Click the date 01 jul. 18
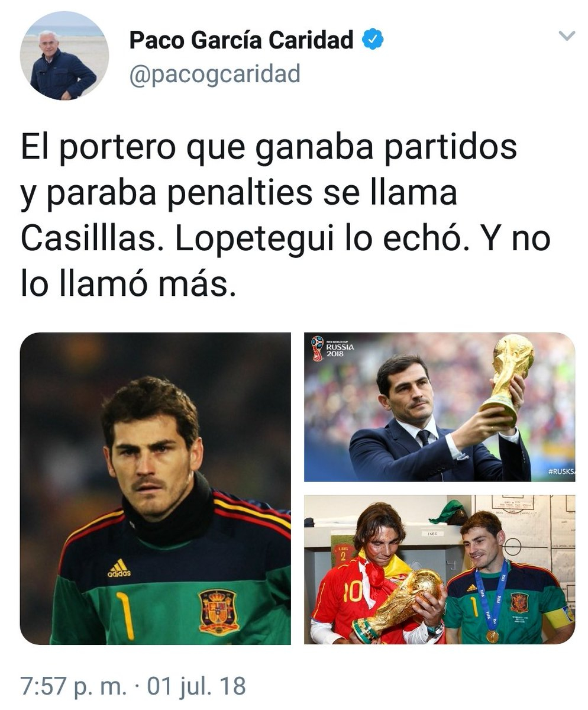The image size is (588, 710). 196,686
